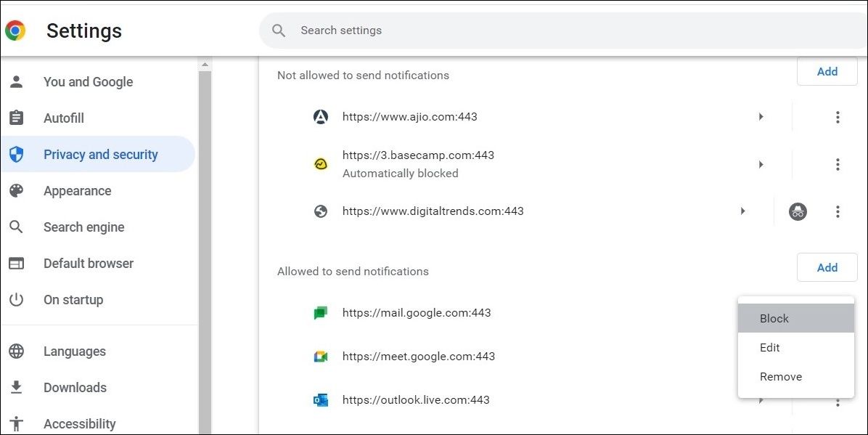This screenshot has height=435, width=868.
Task: Select the Downloads arrow icon
Action: click(x=16, y=387)
